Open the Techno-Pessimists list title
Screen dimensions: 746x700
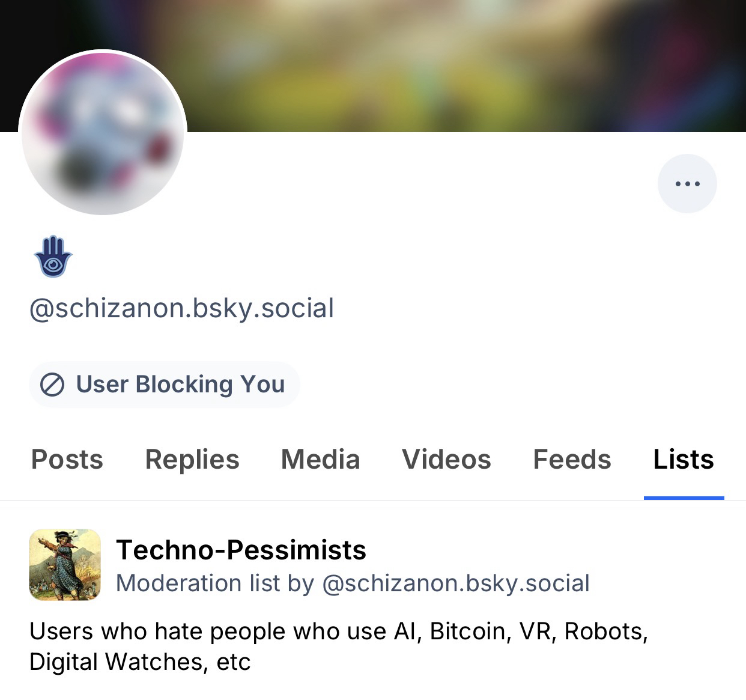coord(241,550)
